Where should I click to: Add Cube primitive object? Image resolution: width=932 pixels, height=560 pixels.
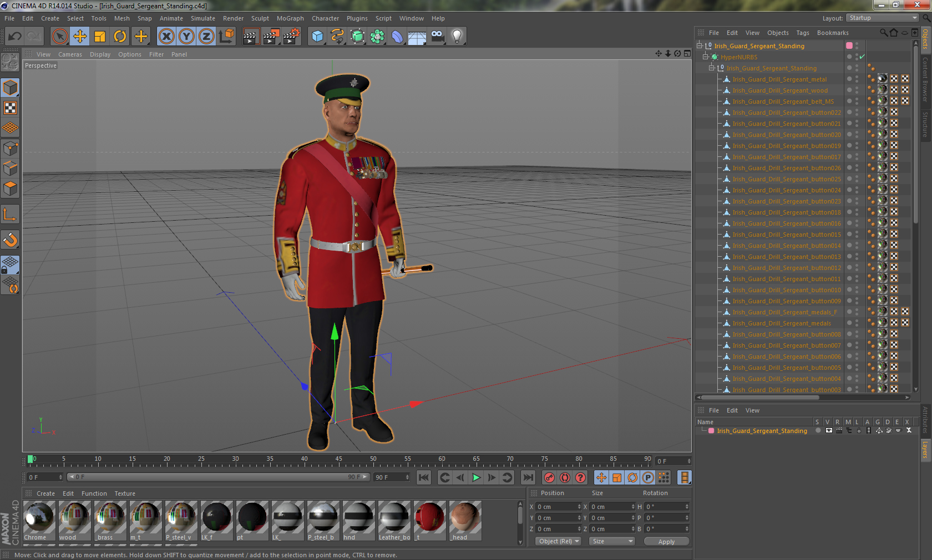tap(317, 37)
